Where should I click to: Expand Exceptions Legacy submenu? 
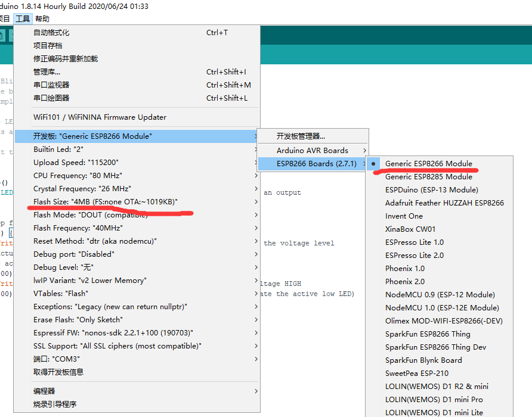click(137, 306)
